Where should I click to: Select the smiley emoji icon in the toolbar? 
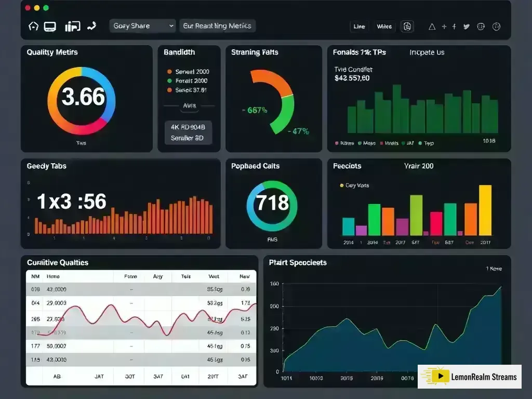(x=481, y=26)
